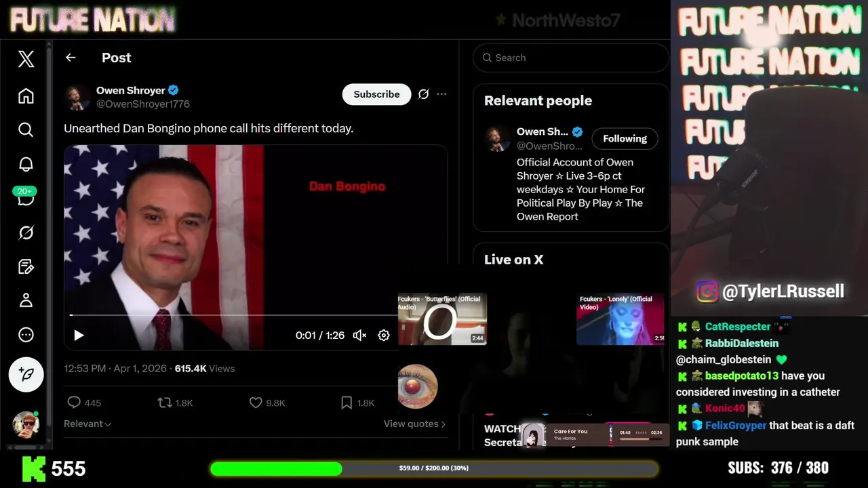This screenshot has width=868, height=488.
Task: Open Messages icon with 20+ badge
Action: pyautogui.click(x=26, y=197)
